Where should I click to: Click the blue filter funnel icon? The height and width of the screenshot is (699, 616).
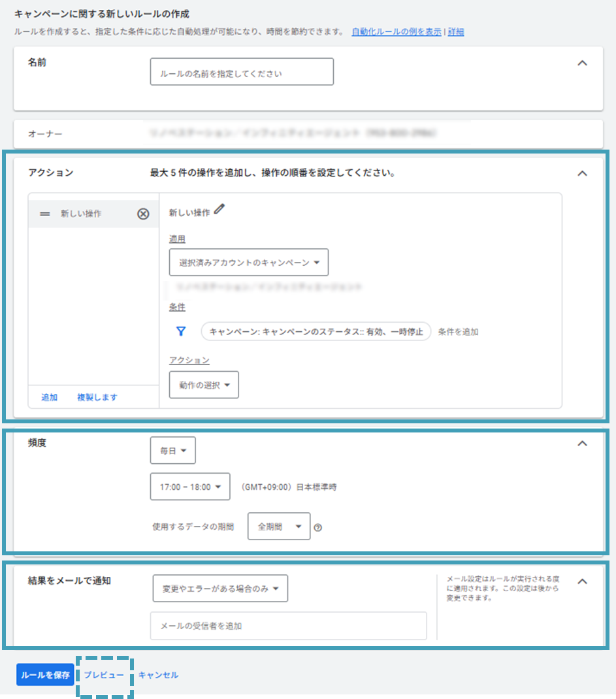(x=181, y=331)
